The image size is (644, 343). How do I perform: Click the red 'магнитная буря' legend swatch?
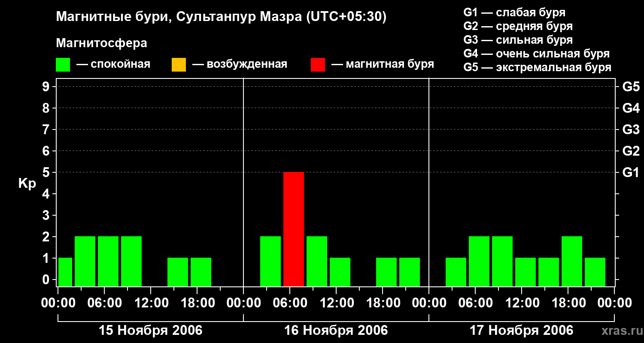[x=318, y=65]
